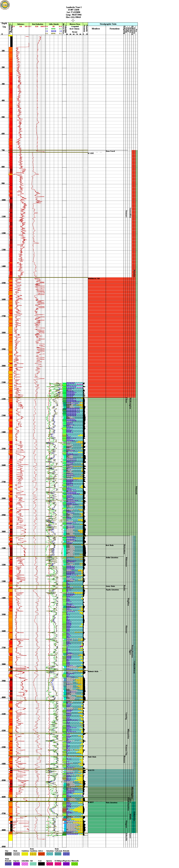Click the RHOB curve label
179x868 pixels.
pos(53,31)
